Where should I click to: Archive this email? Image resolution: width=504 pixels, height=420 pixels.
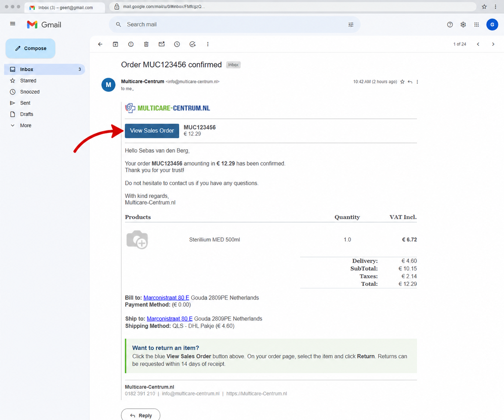pos(115,44)
